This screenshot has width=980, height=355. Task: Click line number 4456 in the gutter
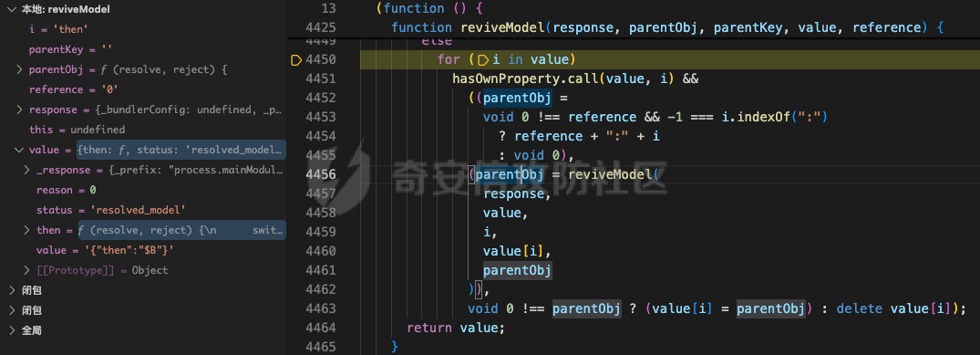pos(322,174)
